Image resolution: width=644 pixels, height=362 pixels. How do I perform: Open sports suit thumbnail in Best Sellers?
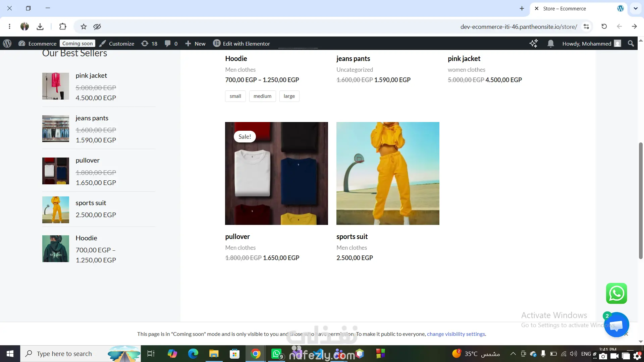pyautogui.click(x=56, y=210)
